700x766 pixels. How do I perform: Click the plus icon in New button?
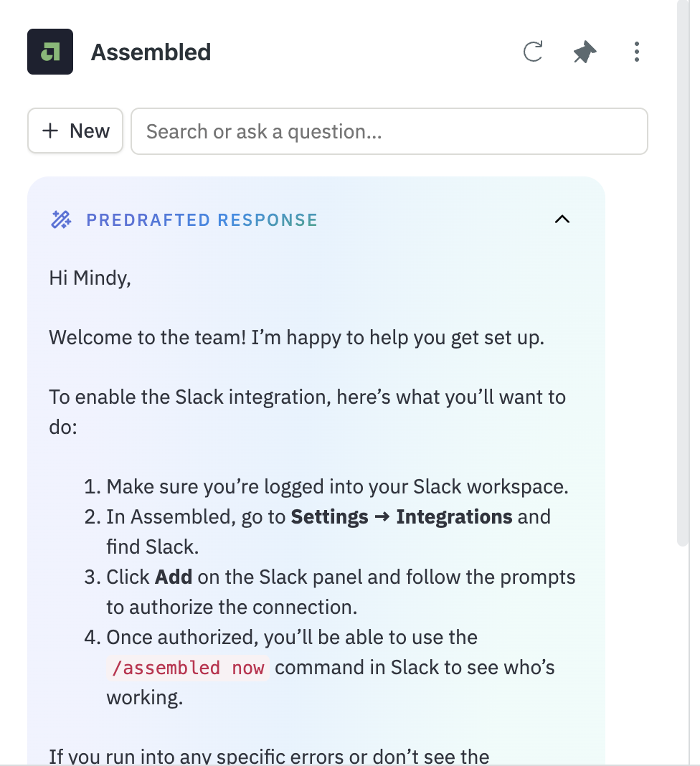[50, 131]
